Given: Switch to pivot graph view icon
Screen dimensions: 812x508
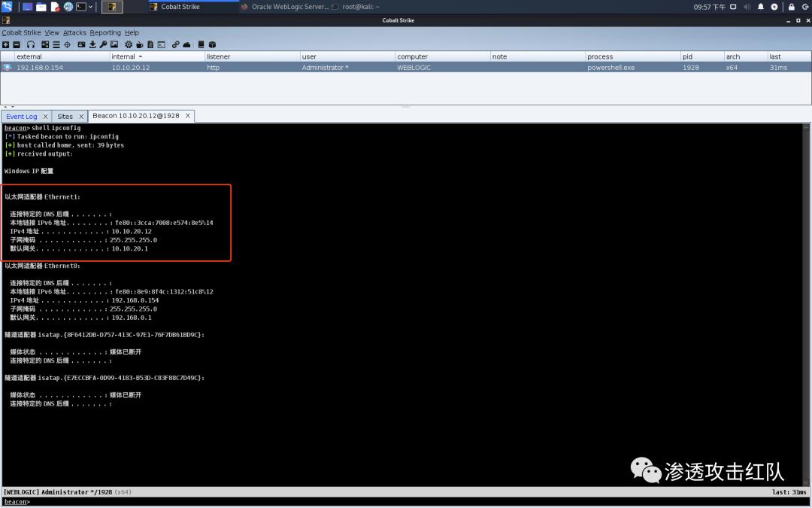Looking at the screenshot, I should 45,44.
